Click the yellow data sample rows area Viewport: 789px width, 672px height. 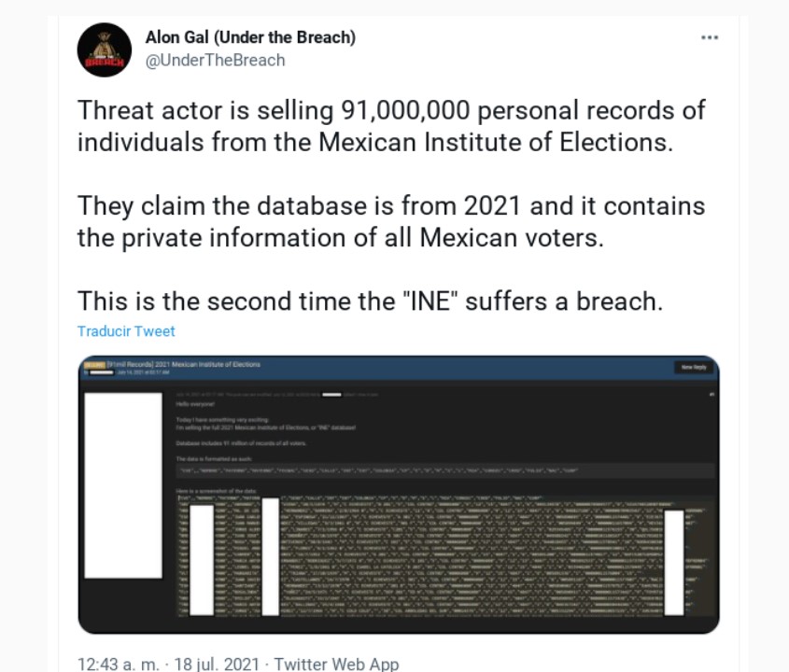[x=445, y=555]
